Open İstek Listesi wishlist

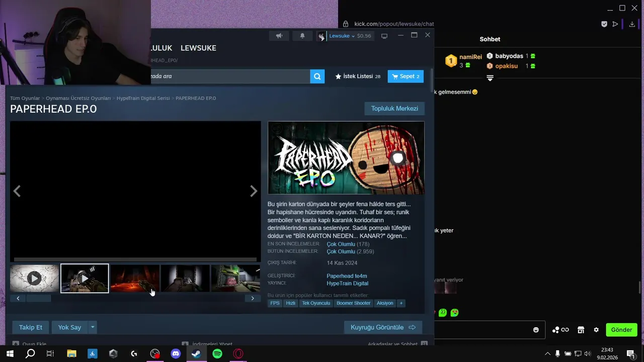coord(358,76)
